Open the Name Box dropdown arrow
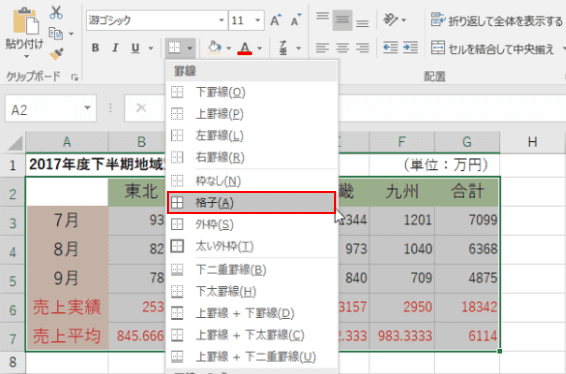The image size is (566, 374). [87, 108]
